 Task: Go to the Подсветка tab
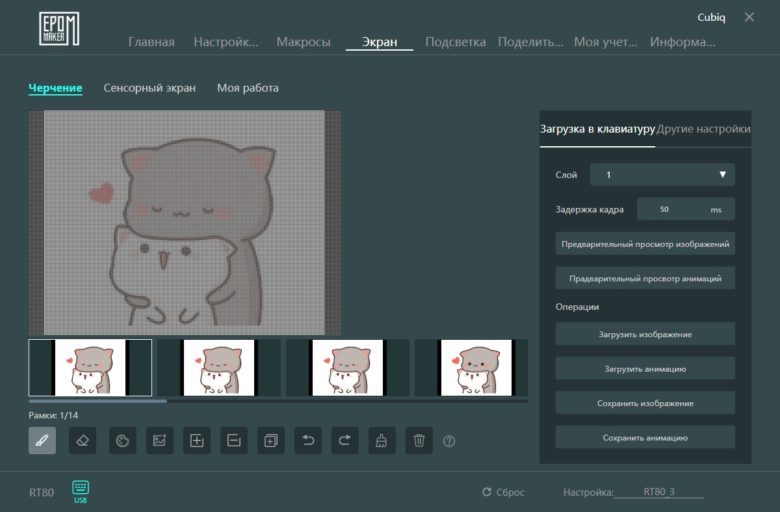(x=455, y=42)
